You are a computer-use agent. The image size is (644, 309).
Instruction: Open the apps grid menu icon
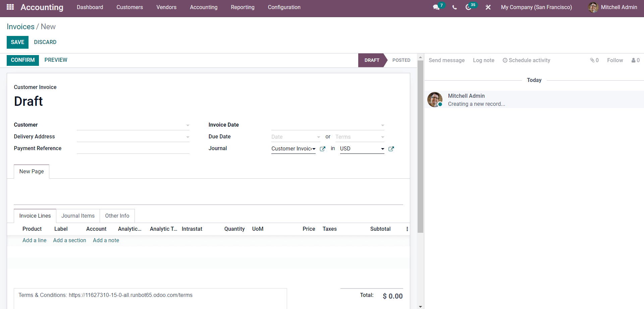tap(10, 7)
